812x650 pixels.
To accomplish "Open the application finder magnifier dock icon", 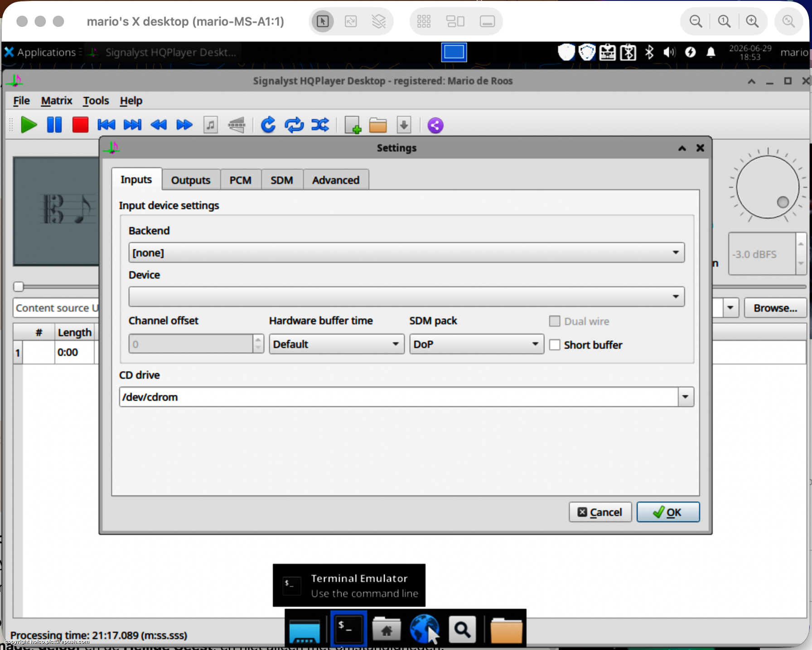I will [462, 629].
